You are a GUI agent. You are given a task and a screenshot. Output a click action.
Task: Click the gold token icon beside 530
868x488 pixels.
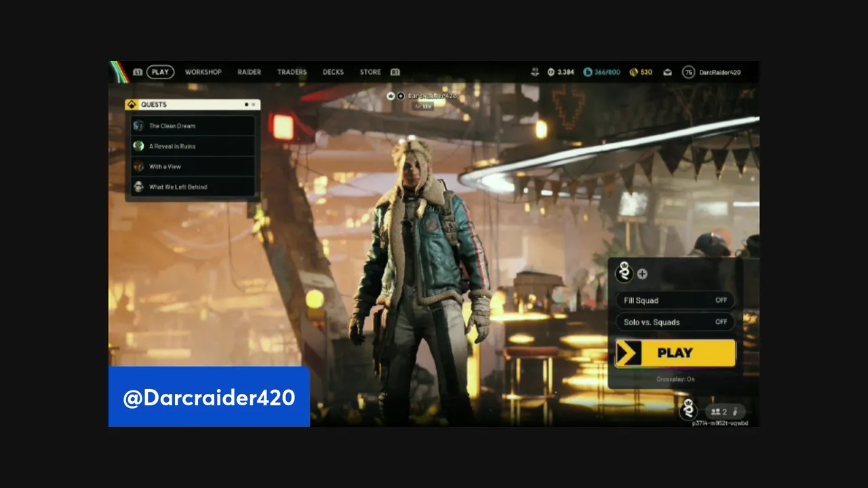pyautogui.click(x=634, y=72)
